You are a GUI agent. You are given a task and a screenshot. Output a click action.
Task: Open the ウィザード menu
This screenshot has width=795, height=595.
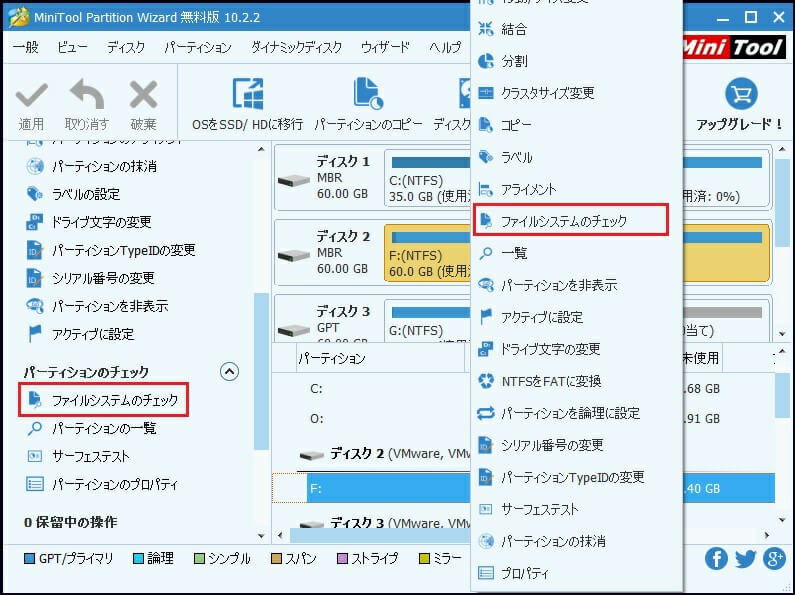pyautogui.click(x=385, y=47)
